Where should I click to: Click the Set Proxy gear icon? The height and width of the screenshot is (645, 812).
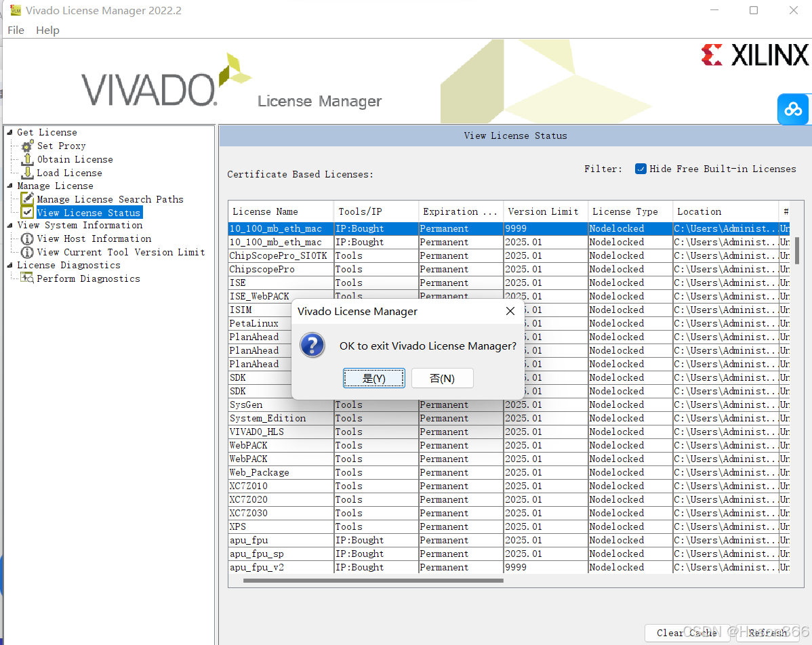pyautogui.click(x=27, y=146)
